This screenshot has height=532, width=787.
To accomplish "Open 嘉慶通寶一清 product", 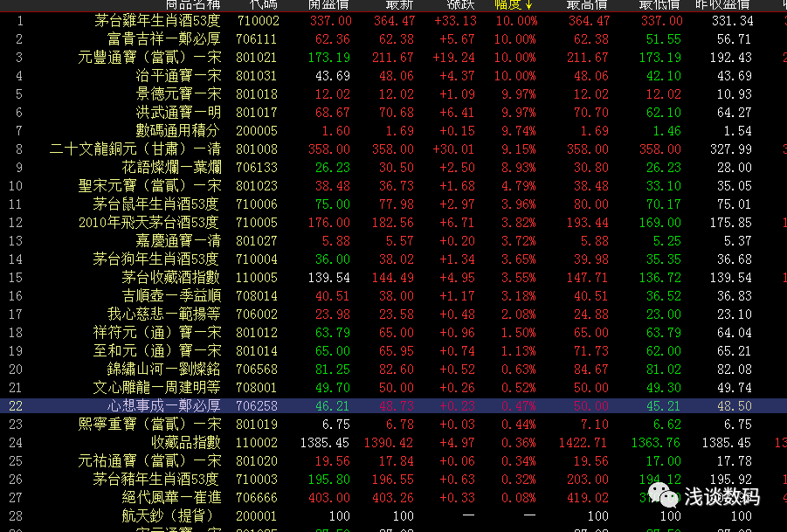I will 178,241.
